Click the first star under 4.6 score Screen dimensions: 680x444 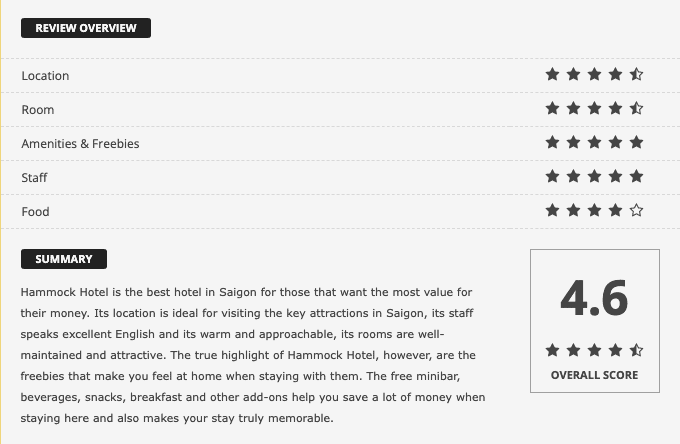click(x=552, y=350)
